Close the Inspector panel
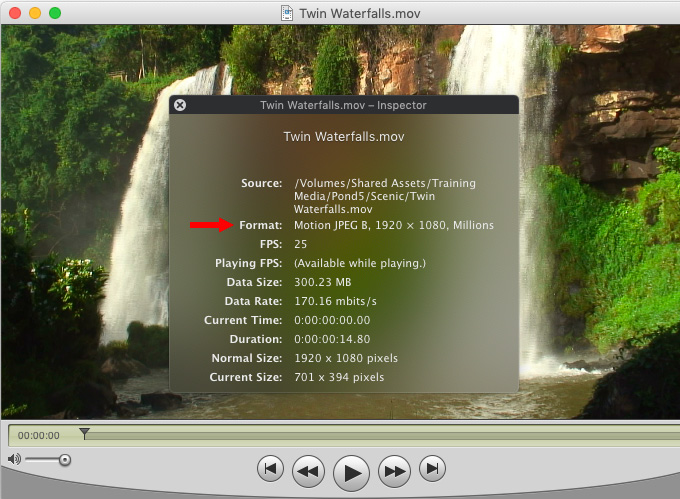This screenshot has width=680, height=499. tap(180, 105)
